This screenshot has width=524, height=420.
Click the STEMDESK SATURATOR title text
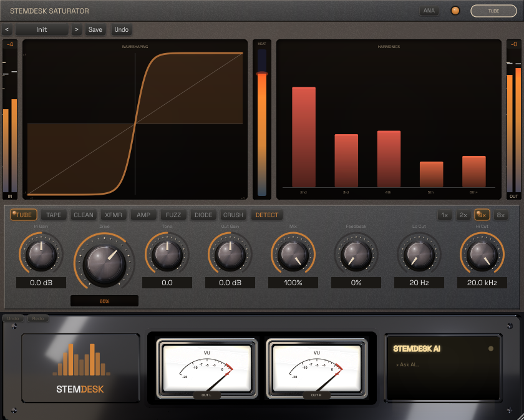point(49,11)
